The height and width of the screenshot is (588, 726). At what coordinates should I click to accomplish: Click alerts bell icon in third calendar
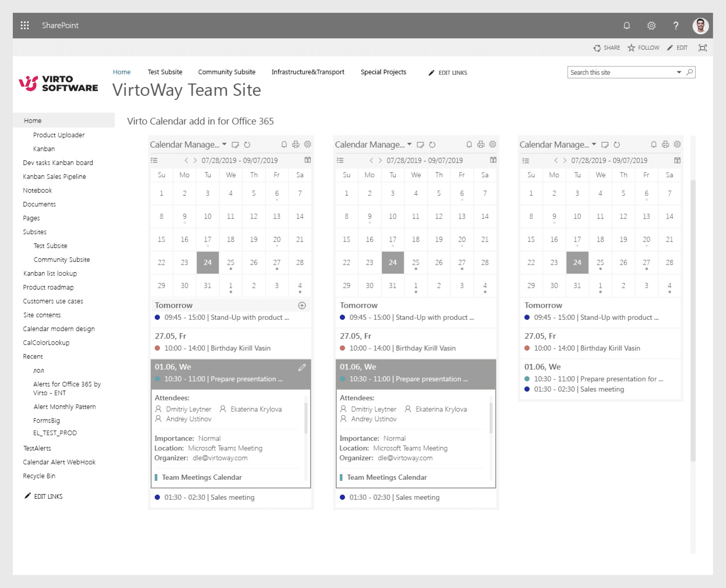[654, 145]
